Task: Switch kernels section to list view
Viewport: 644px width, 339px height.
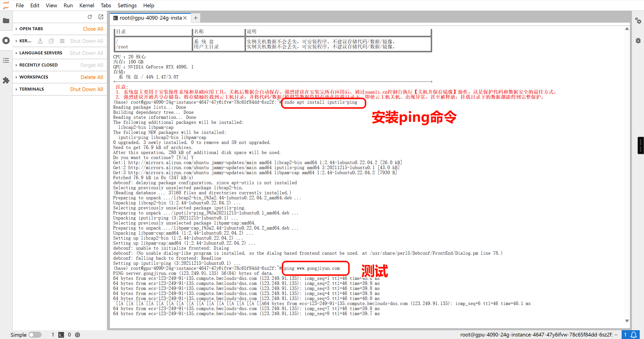Action: (62, 41)
